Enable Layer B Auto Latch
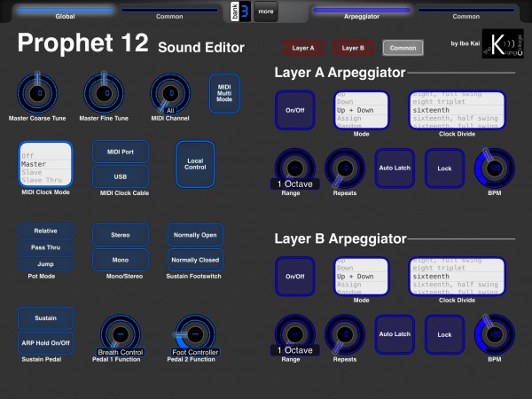 point(395,334)
